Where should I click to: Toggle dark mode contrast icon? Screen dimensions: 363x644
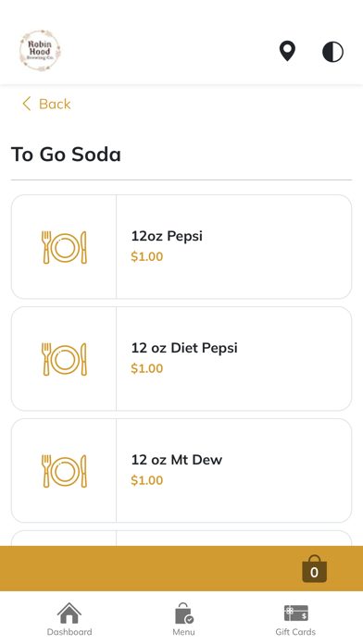point(332,52)
